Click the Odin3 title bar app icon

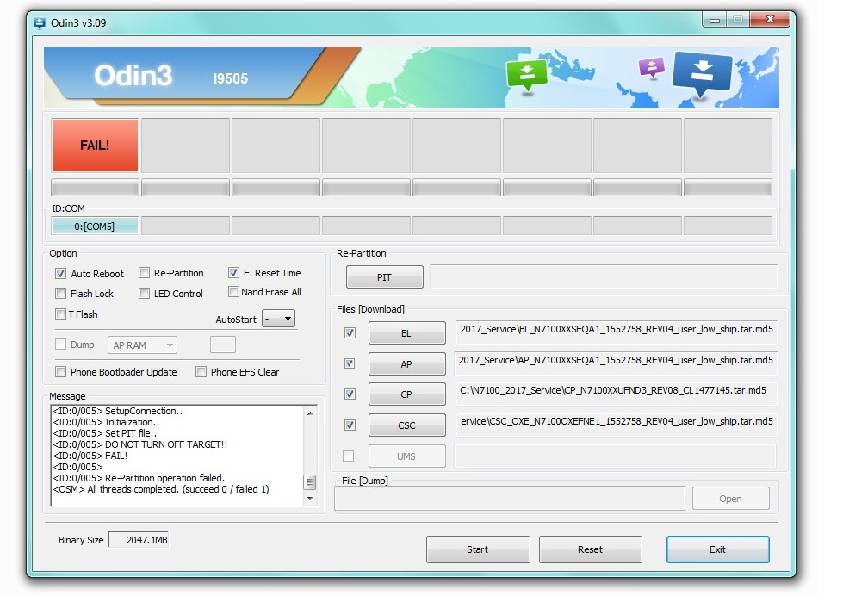point(40,23)
